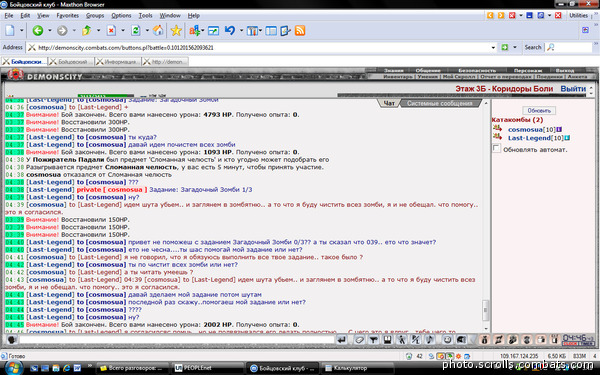Click the browser Back button

tap(38, 30)
